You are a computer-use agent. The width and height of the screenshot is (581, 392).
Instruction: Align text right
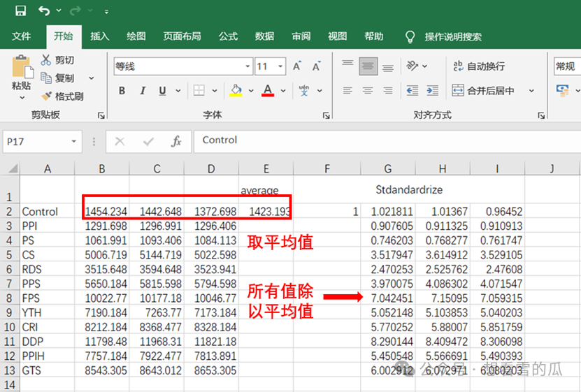388,90
